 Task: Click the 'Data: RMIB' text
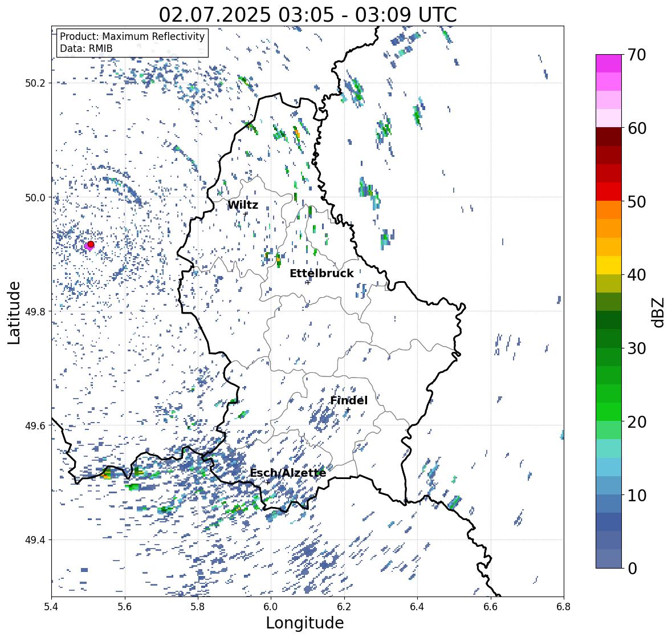(86, 48)
